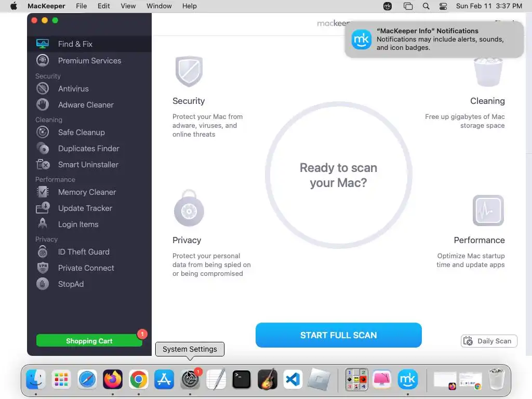Open Launchpad from the Dock
Image resolution: width=532 pixels, height=399 pixels.
pyautogui.click(x=61, y=379)
